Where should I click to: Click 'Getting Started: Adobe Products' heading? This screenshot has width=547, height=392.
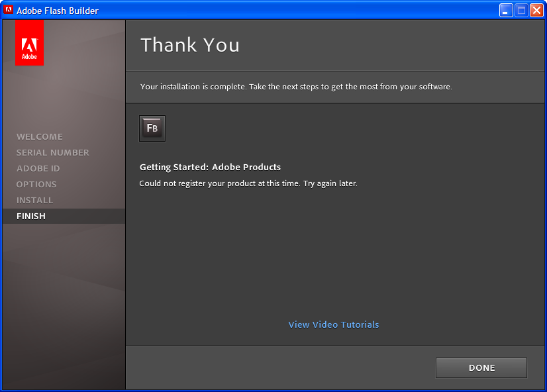[210, 167]
